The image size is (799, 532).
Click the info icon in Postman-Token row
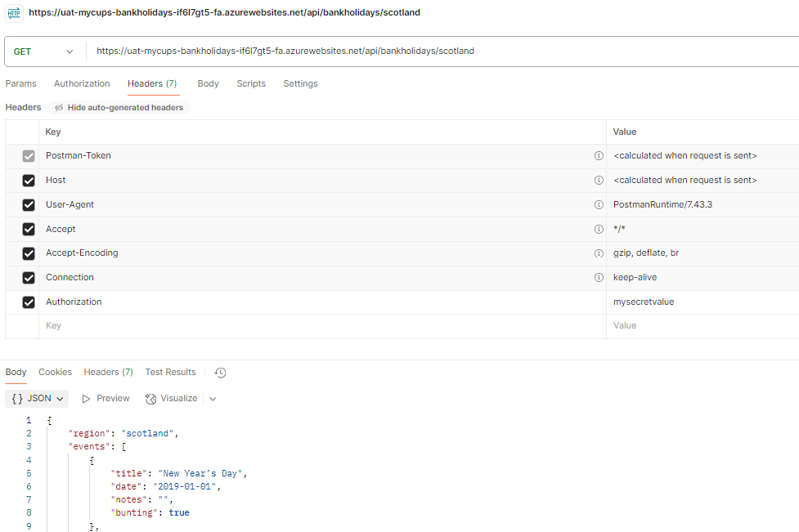pos(599,155)
